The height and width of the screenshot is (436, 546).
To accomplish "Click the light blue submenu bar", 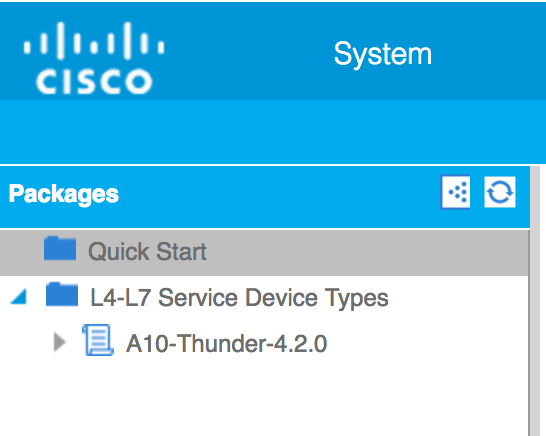I will (x=273, y=132).
